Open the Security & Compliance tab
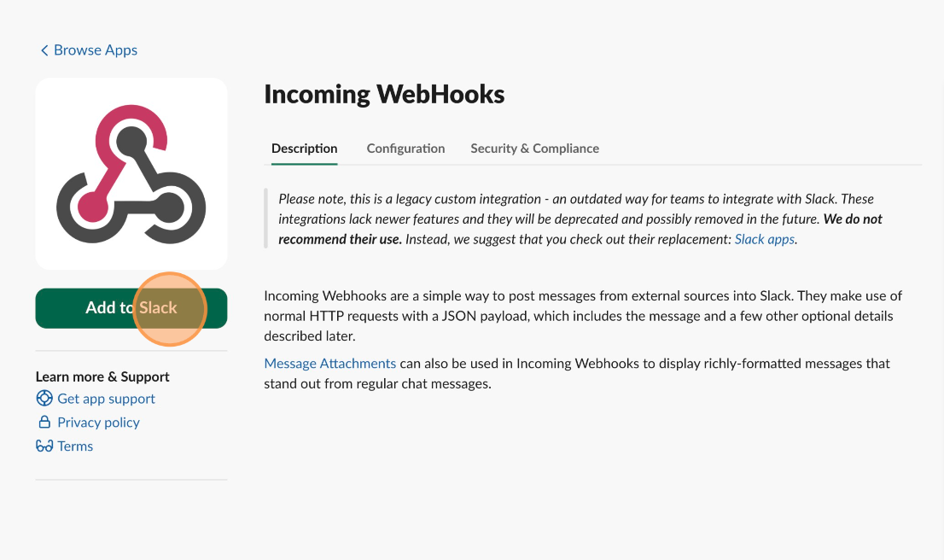Image resolution: width=944 pixels, height=560 pixels. [534, 149]
